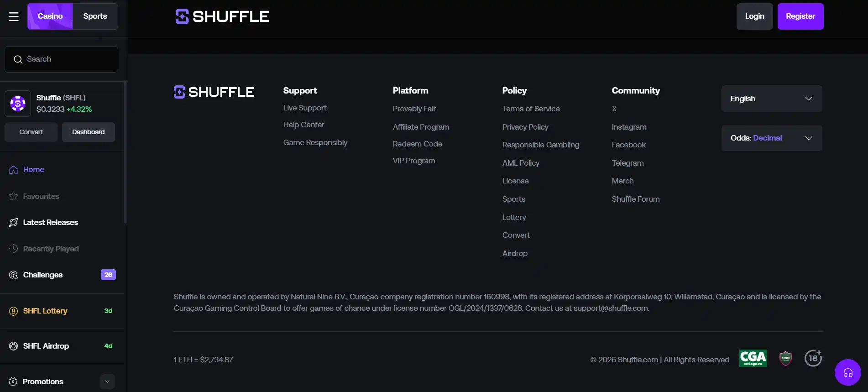868x392 pixels.
Task: Click the Login button
Action: tap(754, 16)
